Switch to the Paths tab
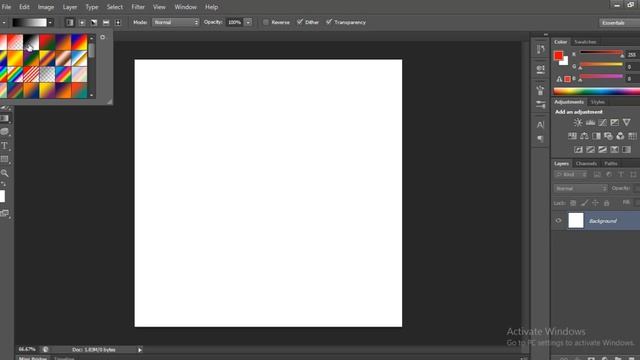This screenshot has width=640, height=360. click(611, 164)
